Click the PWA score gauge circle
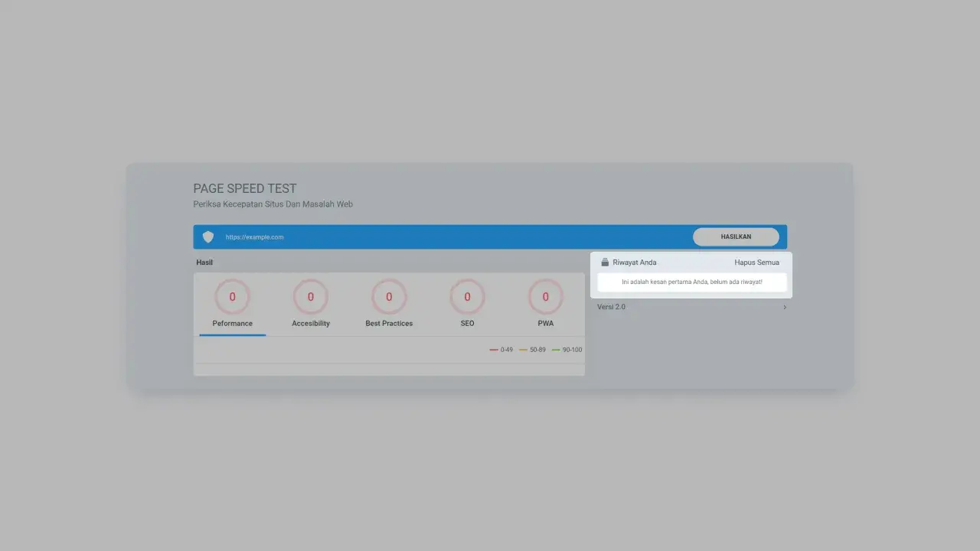This screenshot has height=551, width=980. coord(545,297)
